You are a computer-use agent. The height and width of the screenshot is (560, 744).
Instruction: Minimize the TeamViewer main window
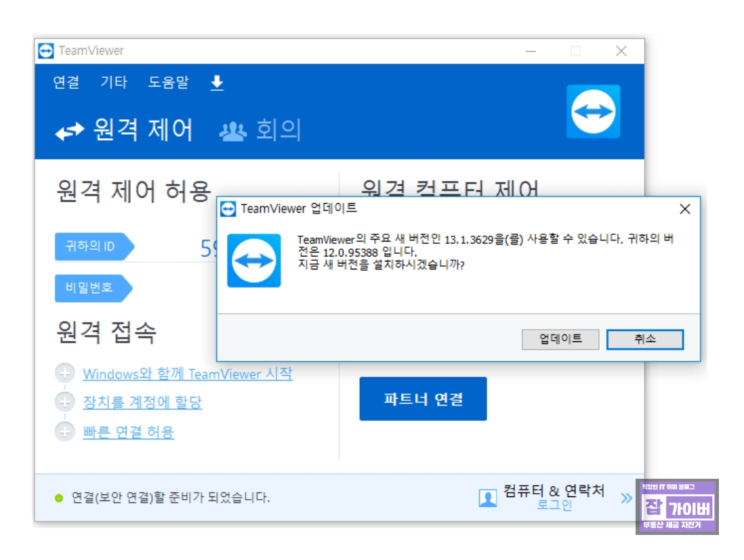point(531,51)
